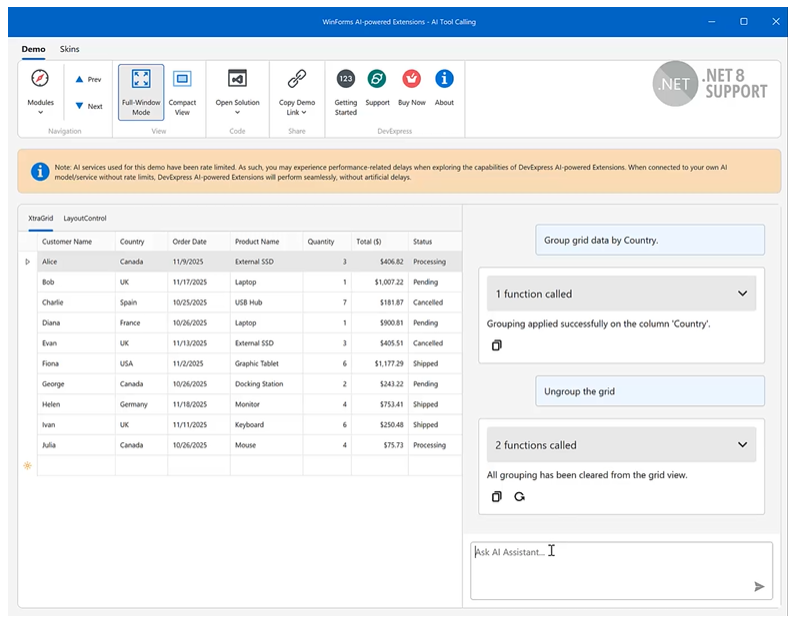The width and height of the screenshot is (794, 625).
Task: Send the message with the arrow icon
Action: tap(759, 587)
